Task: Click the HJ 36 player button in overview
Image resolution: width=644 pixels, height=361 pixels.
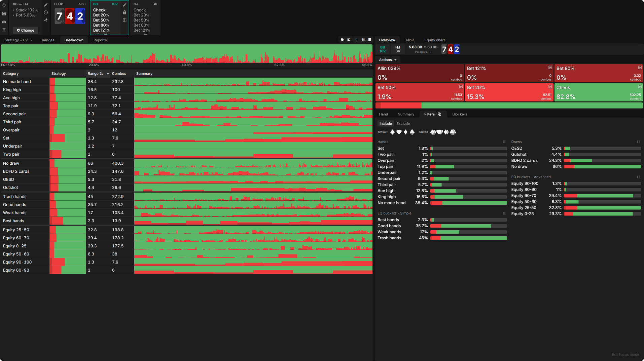Action: coord(398,49)
